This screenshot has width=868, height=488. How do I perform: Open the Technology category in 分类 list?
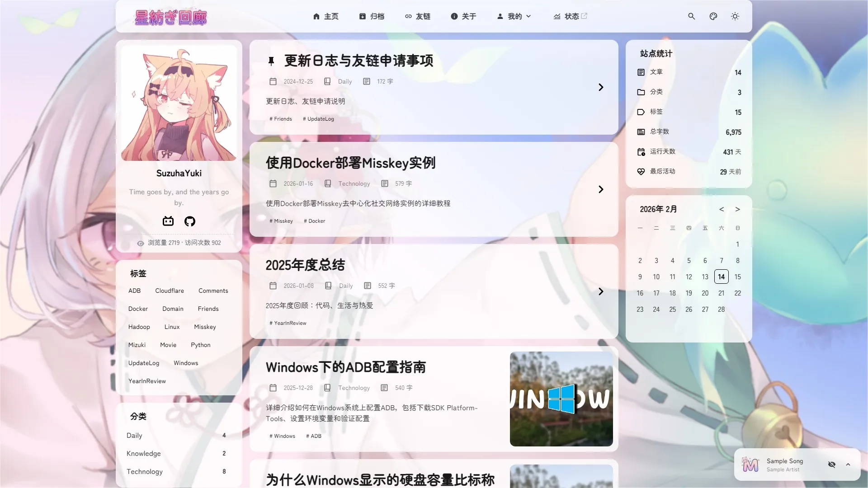pyautogui.click(x=179, y=471)
